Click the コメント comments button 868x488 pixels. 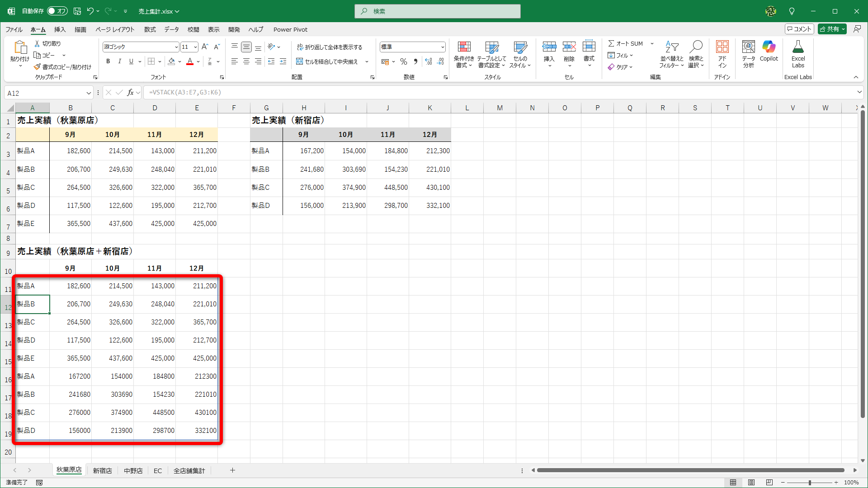pyautogui.click(x=799, y=29)
